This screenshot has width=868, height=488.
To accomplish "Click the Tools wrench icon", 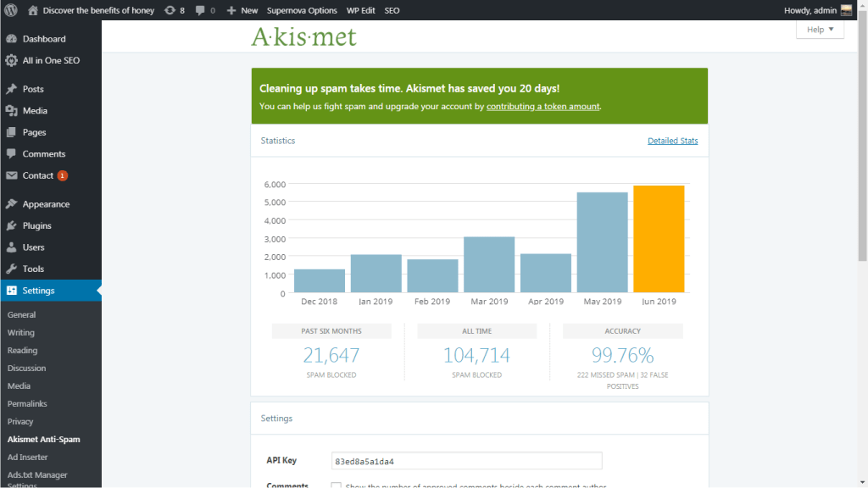I will [11, 269].
